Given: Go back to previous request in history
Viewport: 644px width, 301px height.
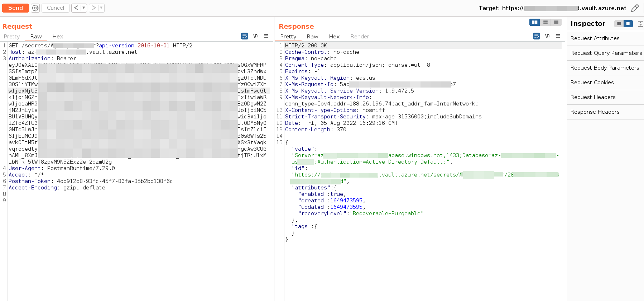Looking at the screenshot, I should coord(76,8).
